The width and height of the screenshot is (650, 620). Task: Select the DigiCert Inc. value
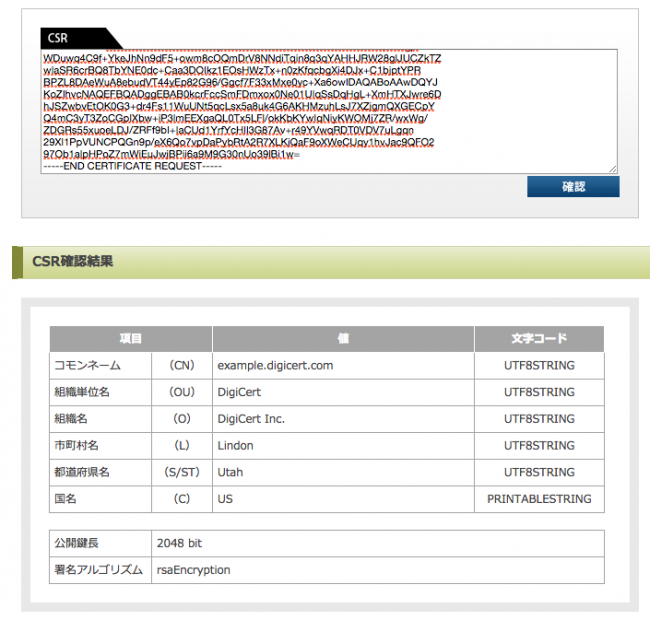coord(251,419)
